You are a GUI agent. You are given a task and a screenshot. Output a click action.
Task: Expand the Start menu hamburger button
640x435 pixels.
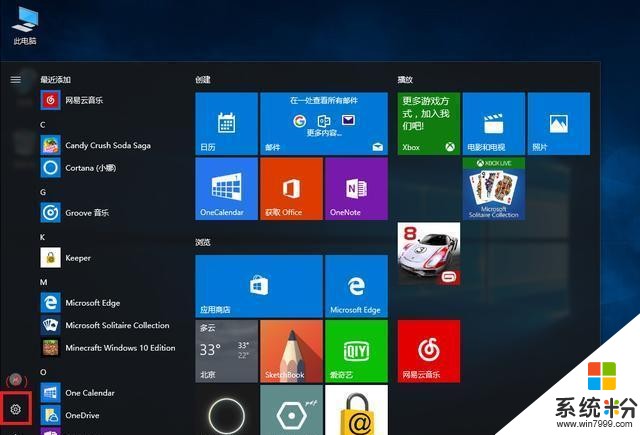(16, 80)
